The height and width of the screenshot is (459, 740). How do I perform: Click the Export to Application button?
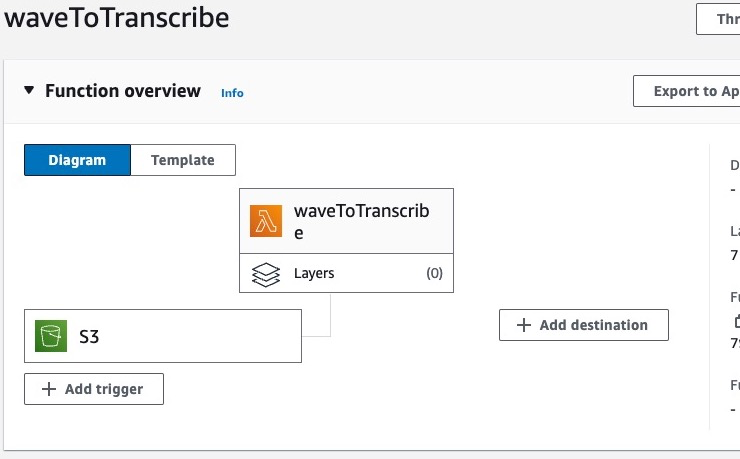coord(687,91)
